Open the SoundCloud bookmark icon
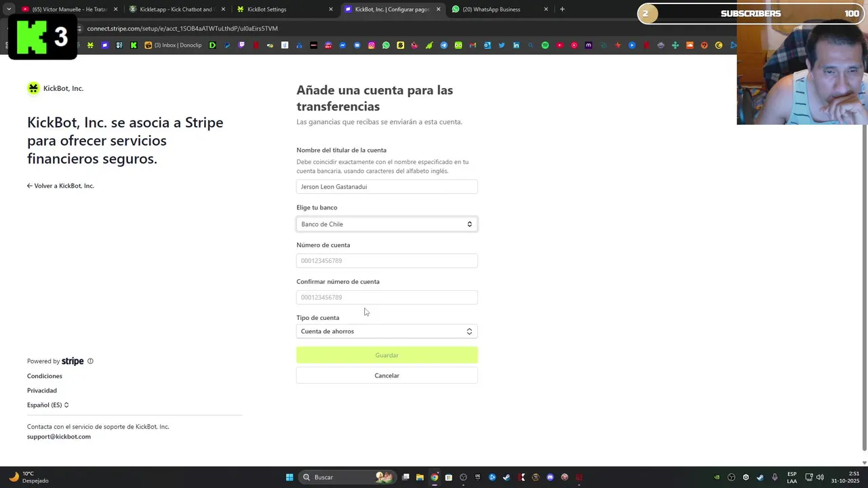This screenshot has width=868, height=488. click(690, 45)
